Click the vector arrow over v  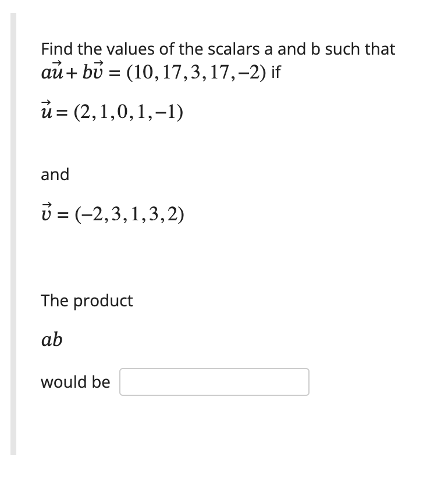pyautogui.click(x=47, y=205)
